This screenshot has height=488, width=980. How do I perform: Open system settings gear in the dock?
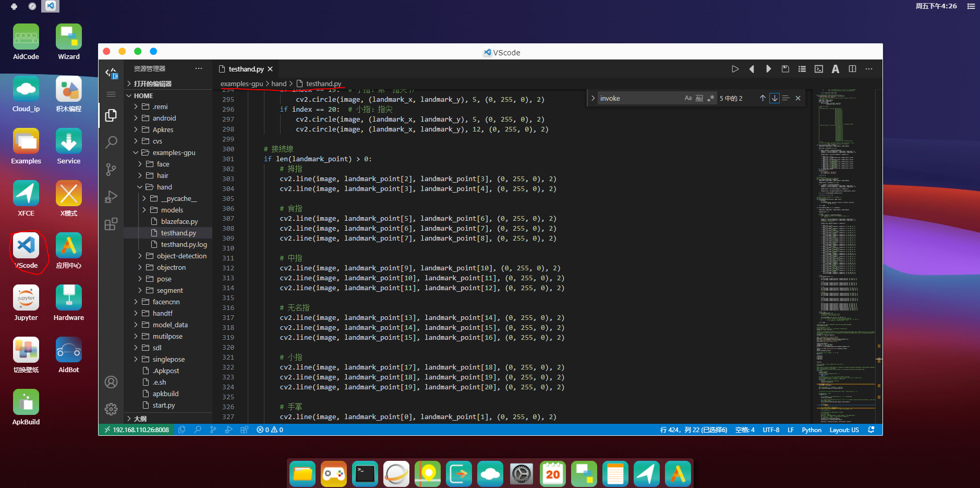tap(522, 474)
